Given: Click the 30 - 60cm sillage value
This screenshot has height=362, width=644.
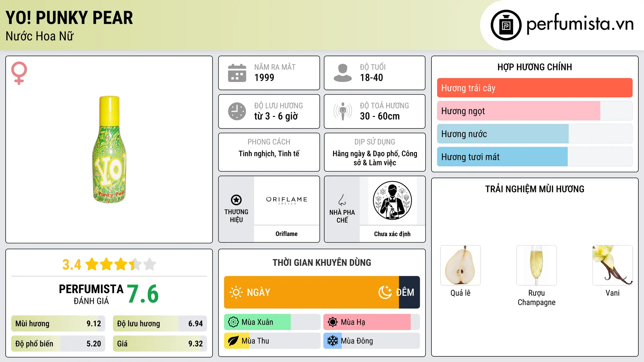Looking at the screenshot, I should (380, 116).
